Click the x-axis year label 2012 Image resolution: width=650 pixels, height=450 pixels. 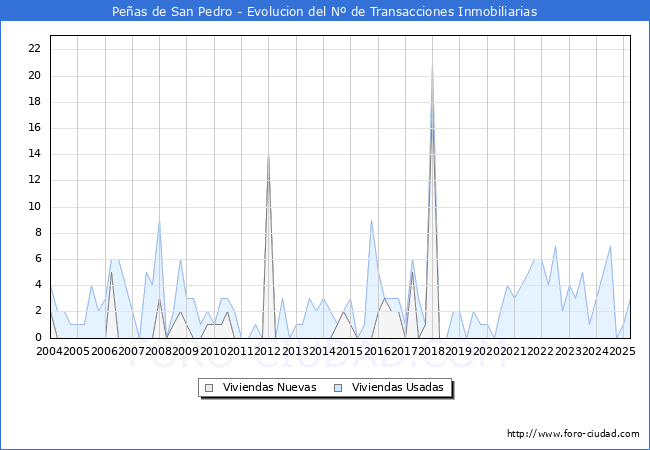coord(268,351)
